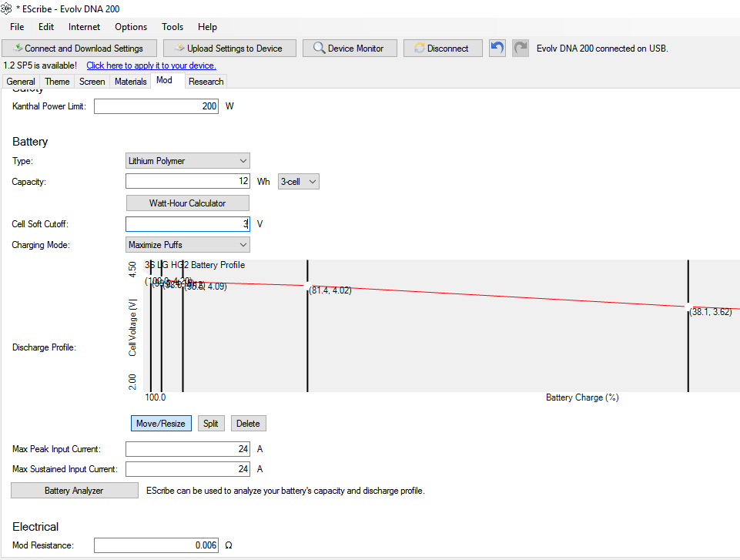
Task: Click the Delete point button
Action: point(248,424)
